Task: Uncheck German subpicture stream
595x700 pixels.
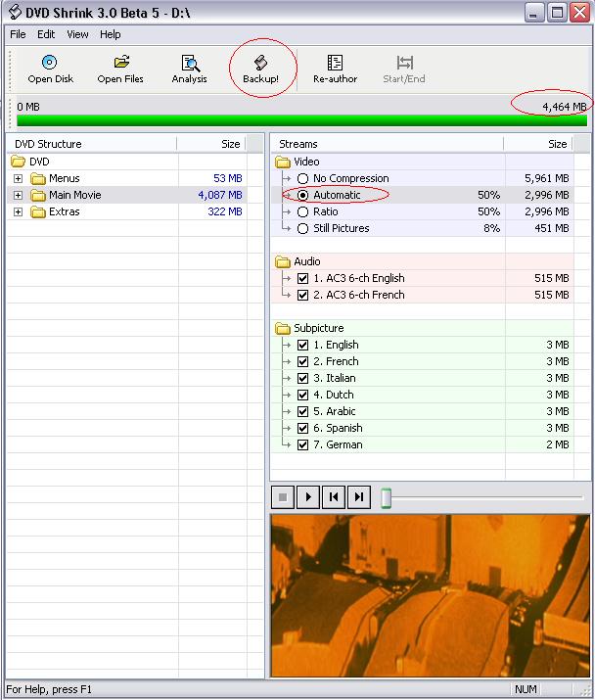Action: pyautogui.click(x=302, y=444)
